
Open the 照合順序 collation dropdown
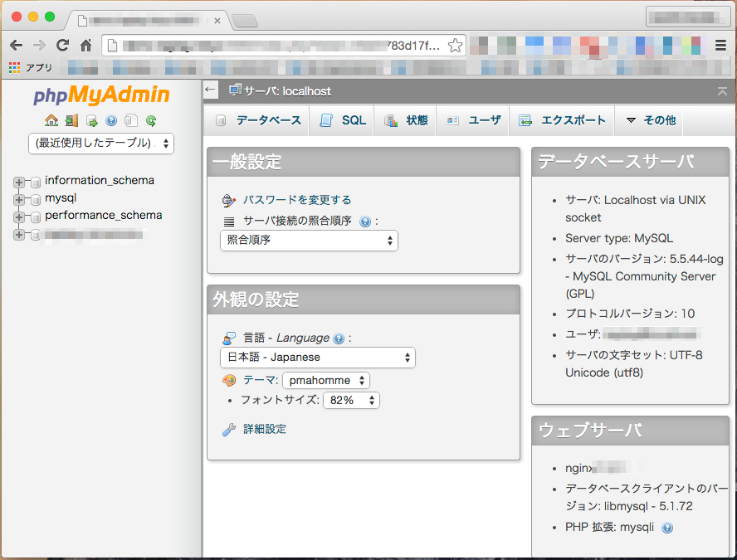(x=309, y=240)
